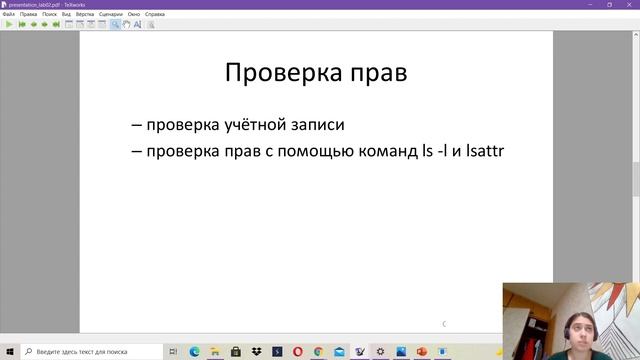The height and width of the screenshot is (360, 640).
Task: Open the Правка menu
Action: (x=28, y=14)
